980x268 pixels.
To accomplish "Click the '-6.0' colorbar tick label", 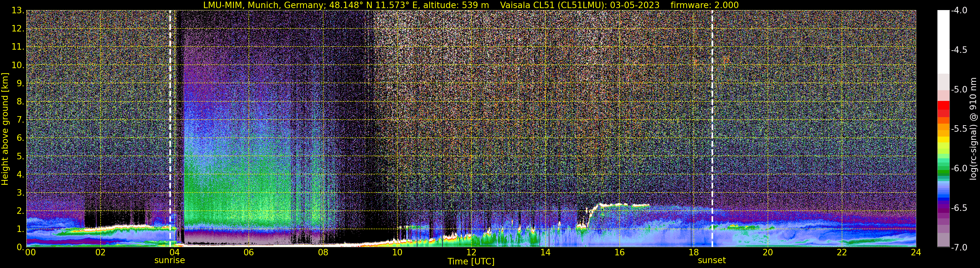I will (x=959, y=168).
